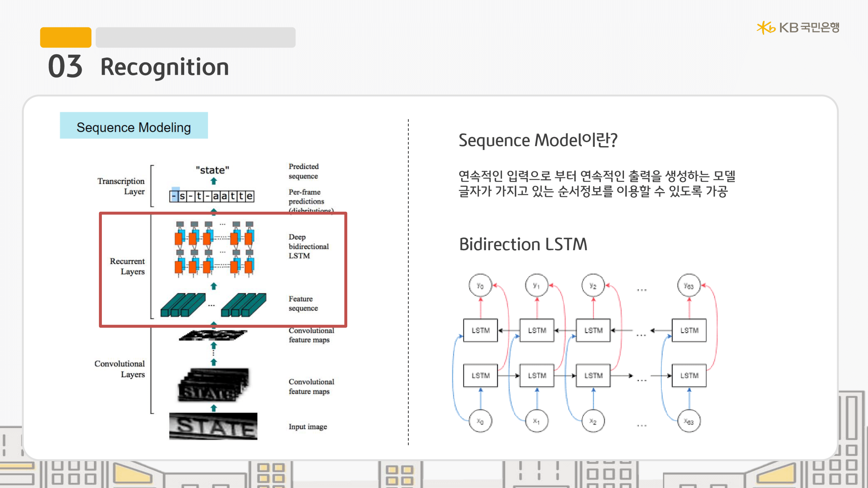This screenshot has width=868, height=488.
Task: Click the top-left LSTM box in diagram
Action: click(480, 331)
